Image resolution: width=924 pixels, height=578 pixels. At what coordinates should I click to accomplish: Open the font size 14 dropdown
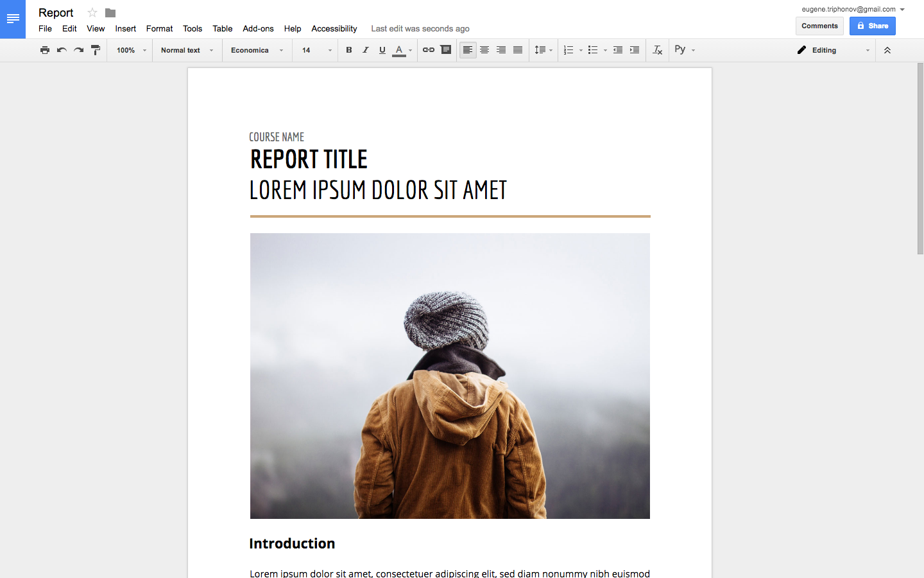tap(317, 50)
